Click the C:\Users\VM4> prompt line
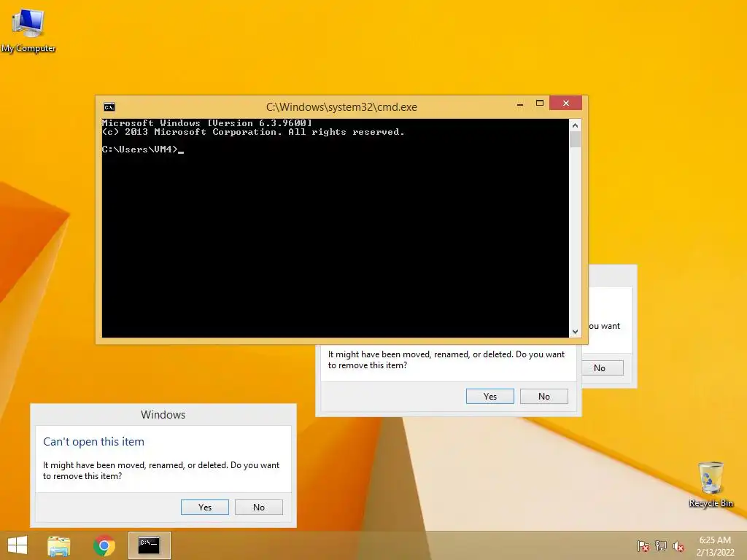 pos(142,149)
